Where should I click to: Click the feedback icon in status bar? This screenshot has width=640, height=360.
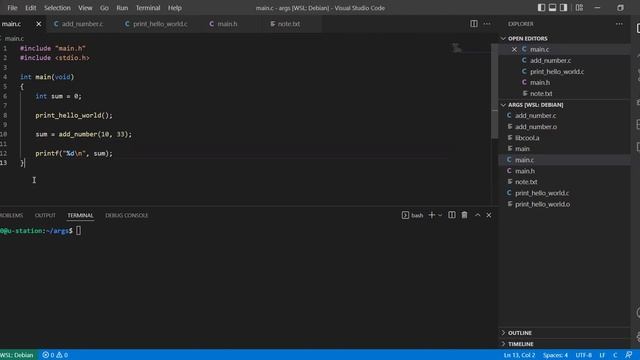tap(628, 355)
